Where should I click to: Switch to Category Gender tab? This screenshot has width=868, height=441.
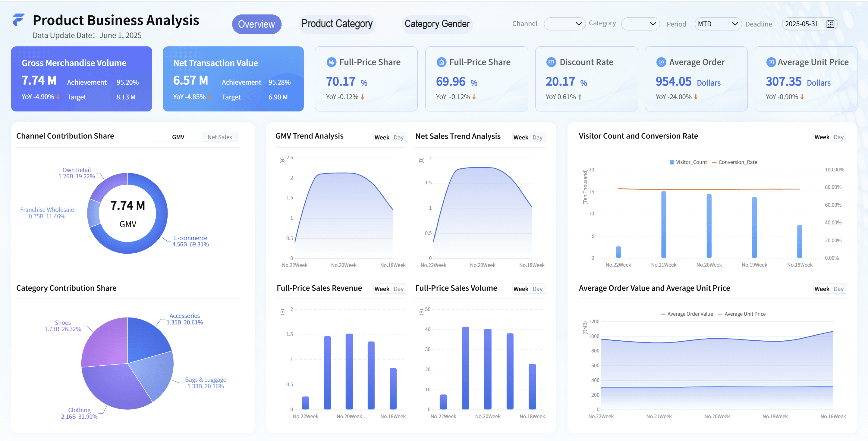point(437,24)
